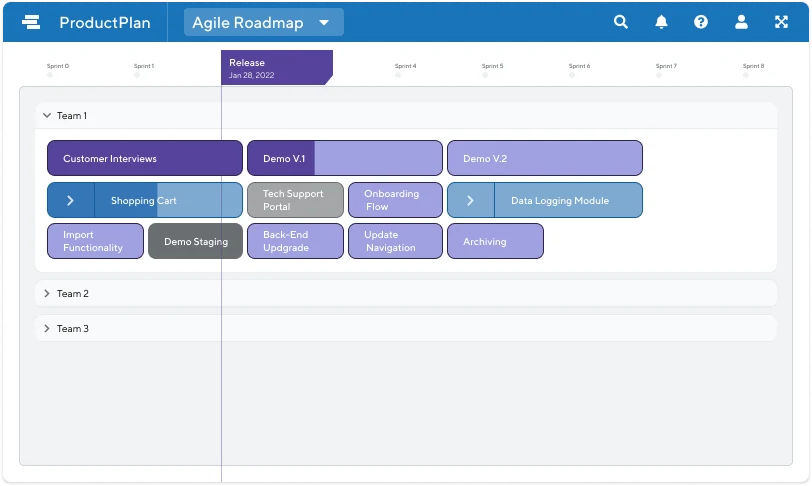Open the Agile Roadmap dropdown
Screen dimensions: 812x486
pyautogui.click(x=264, y=22)
